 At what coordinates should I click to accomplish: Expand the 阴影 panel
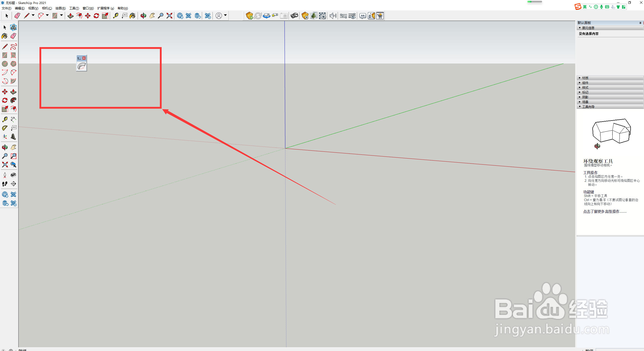click(x=585, y=97)
